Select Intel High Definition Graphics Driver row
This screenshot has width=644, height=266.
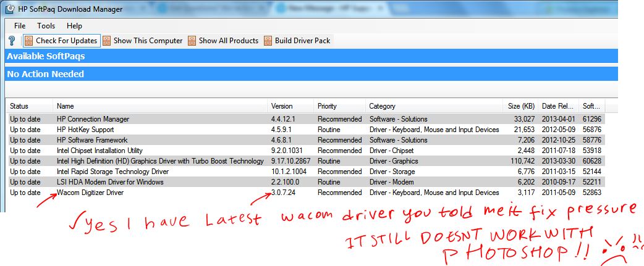(305, 161)
